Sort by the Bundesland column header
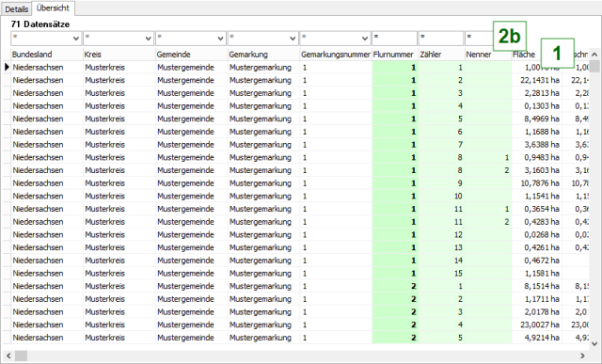602x364 pixels. tap(46, 55)
